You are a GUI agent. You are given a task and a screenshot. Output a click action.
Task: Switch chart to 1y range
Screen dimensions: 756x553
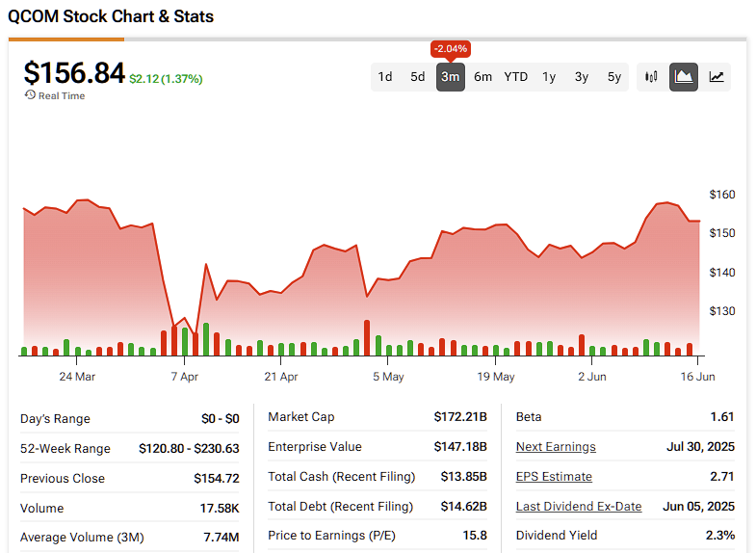tap(549, 77)
